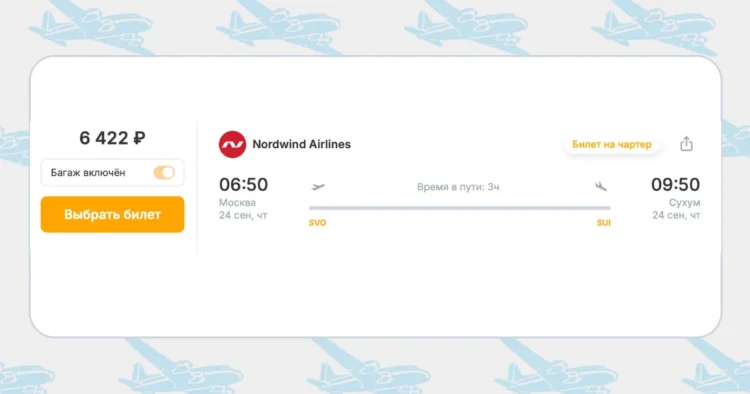
Task: Click the arrival date under Сухум
Action: 676,216
